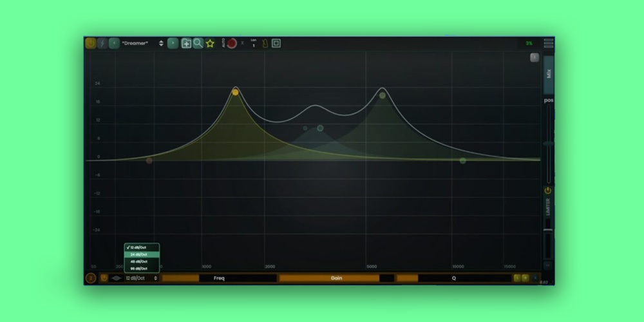The image size is (644, 322).
Task: Choose 24 dB/Oct from slope menu
Action: coord(142,254)
